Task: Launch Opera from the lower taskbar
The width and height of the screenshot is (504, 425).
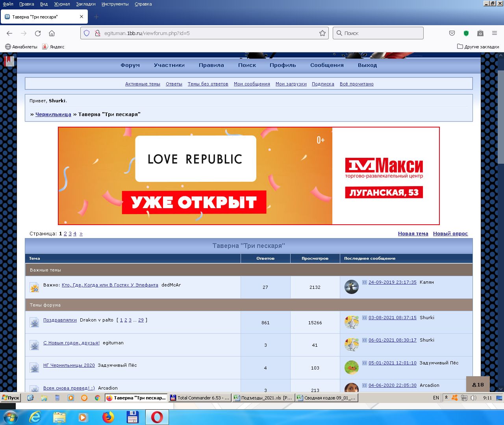Action: (x=157, y=417)
